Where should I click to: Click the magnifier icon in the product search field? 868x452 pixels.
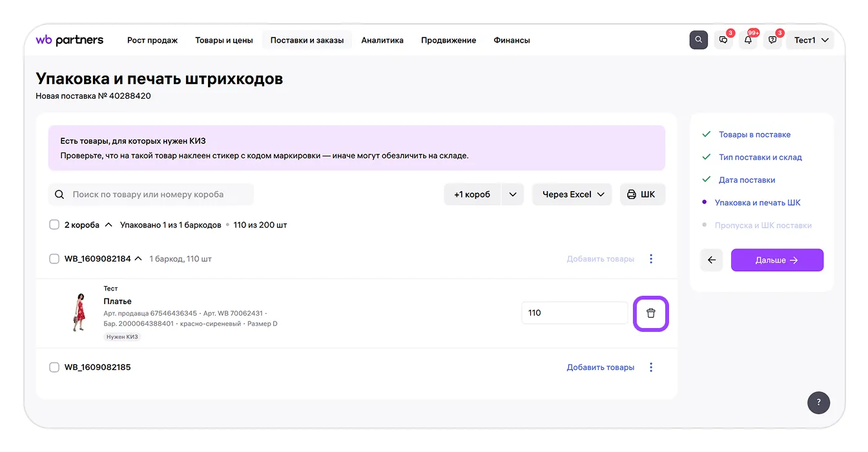click(59, 194)
